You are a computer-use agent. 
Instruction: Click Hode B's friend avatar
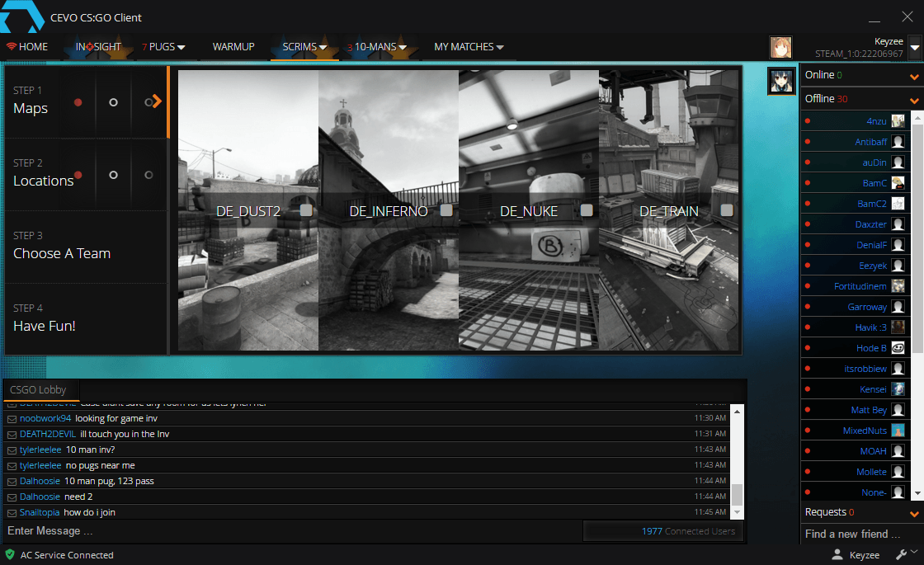(898, 347)
